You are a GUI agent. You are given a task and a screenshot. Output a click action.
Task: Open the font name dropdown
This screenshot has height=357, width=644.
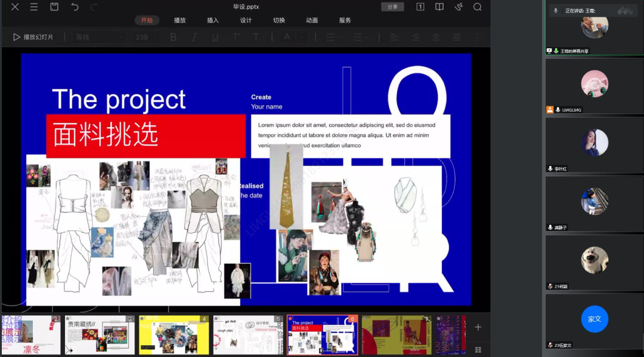99,37
